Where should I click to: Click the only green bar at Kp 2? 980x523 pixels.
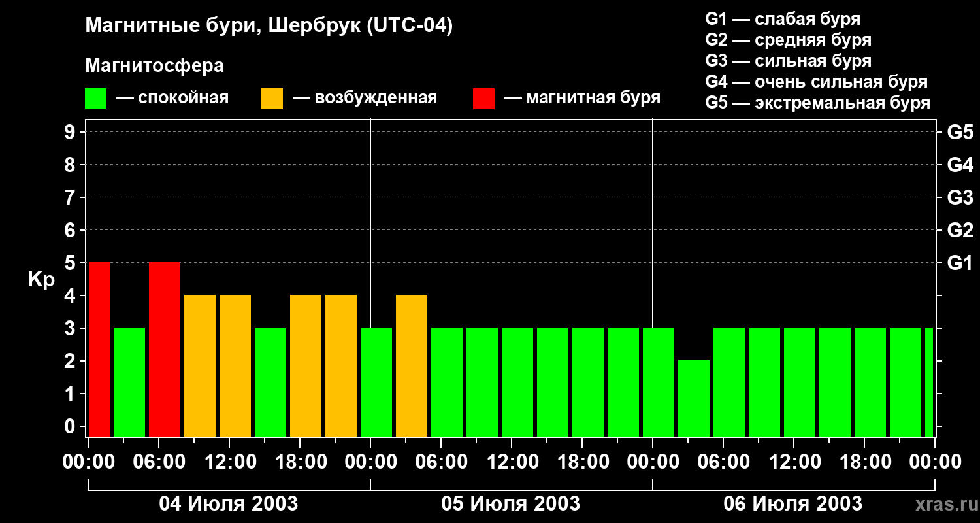694,398
